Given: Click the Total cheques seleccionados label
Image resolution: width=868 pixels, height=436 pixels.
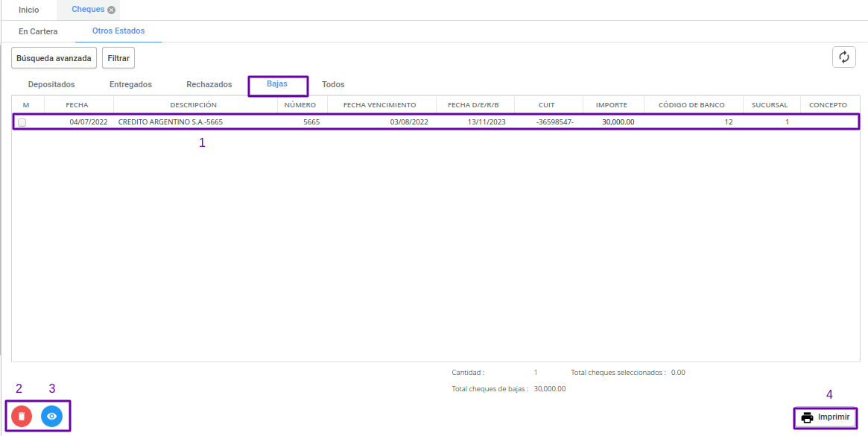Looking at the screenshot, I should 618,373.
